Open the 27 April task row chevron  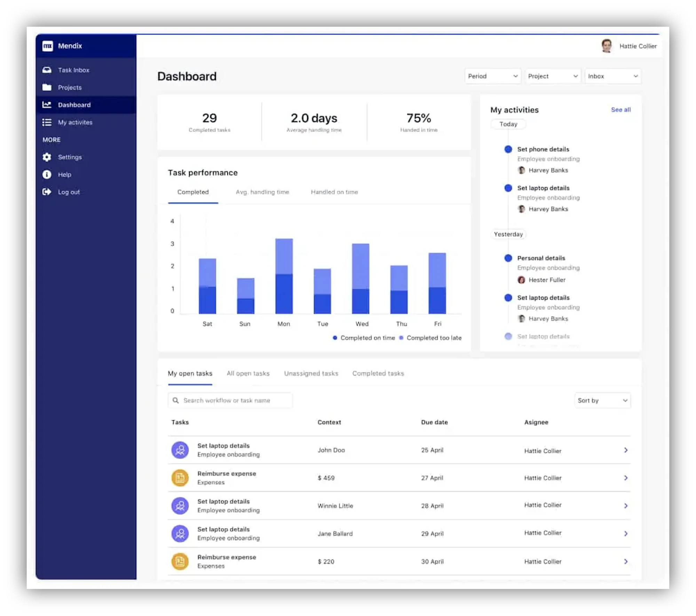[626, 478]
